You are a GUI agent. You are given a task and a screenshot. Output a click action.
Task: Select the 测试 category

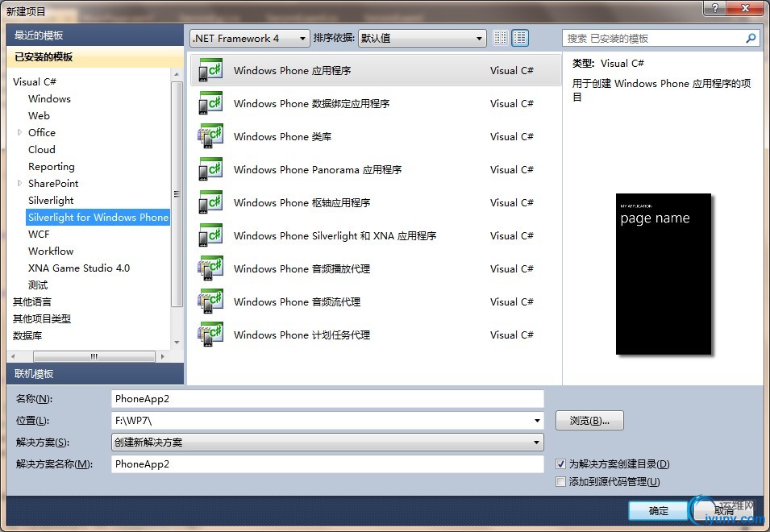click(38, 285)
